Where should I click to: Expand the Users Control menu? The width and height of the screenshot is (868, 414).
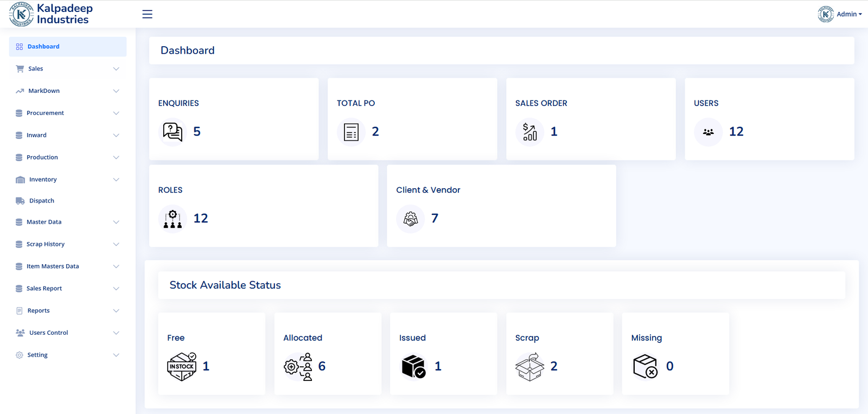(67, 333)
